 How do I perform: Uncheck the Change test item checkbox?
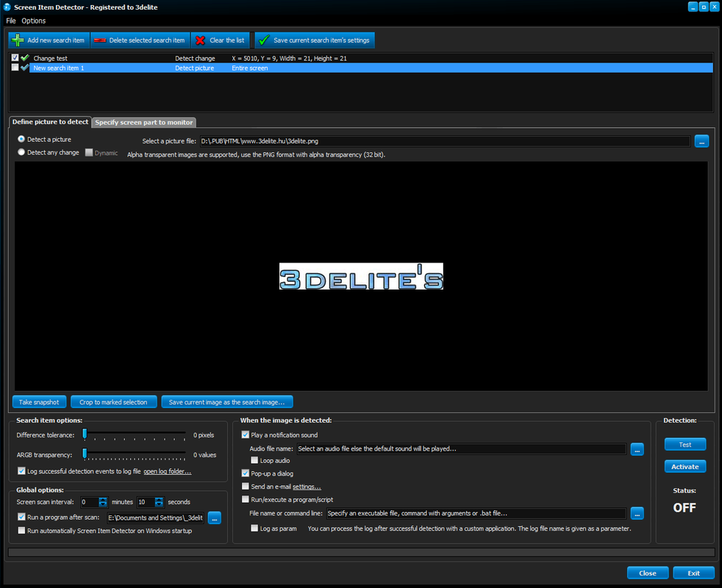pyautogui.click(x=15, y=58)
